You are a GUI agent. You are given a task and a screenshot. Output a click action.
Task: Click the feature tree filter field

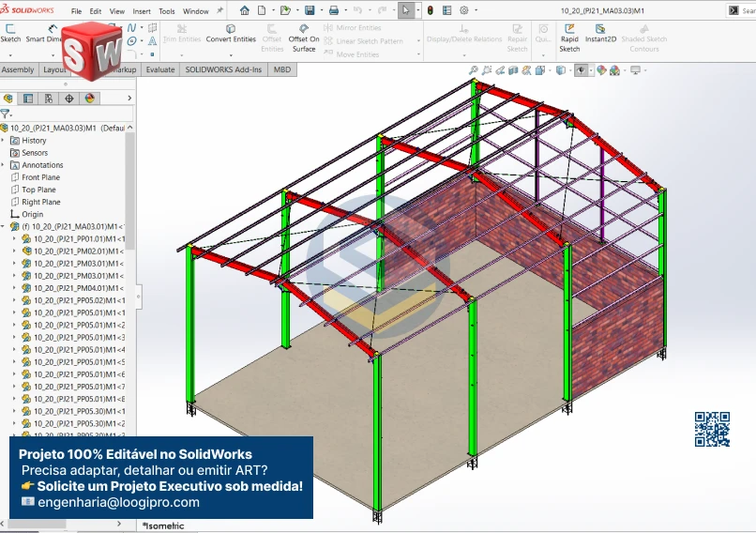[x=66, y=114]
